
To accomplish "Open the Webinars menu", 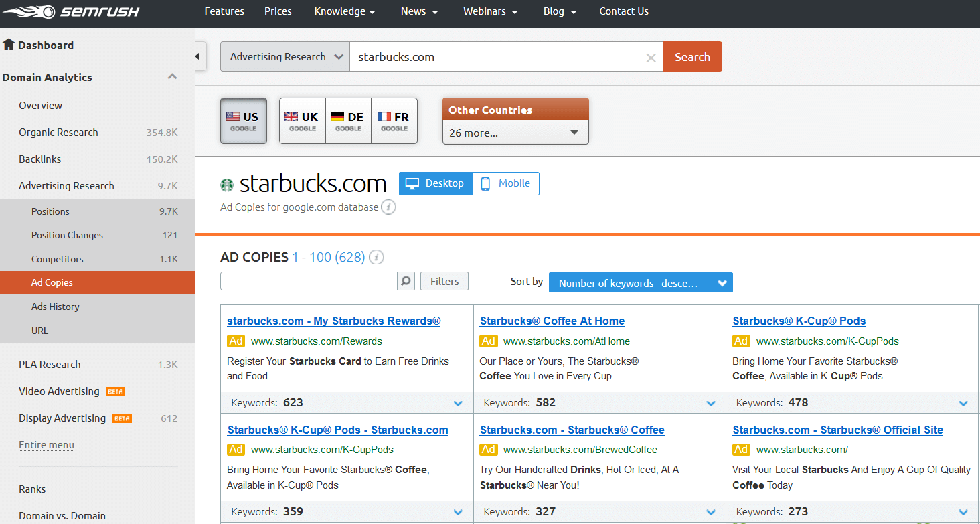I will 491,11.
